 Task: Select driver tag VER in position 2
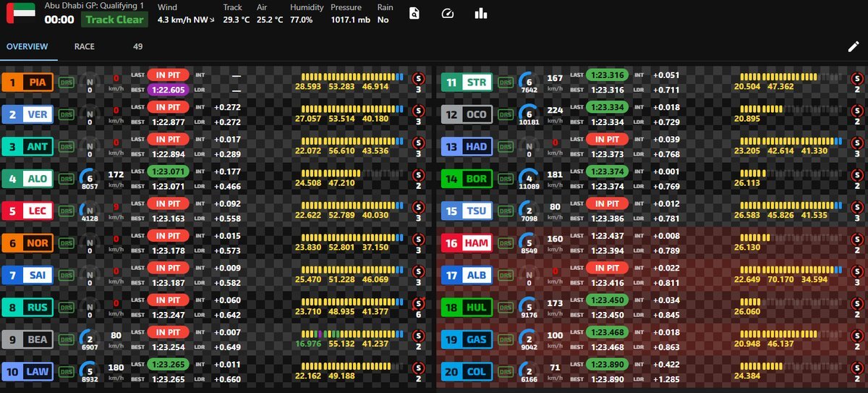pos(27,114)
